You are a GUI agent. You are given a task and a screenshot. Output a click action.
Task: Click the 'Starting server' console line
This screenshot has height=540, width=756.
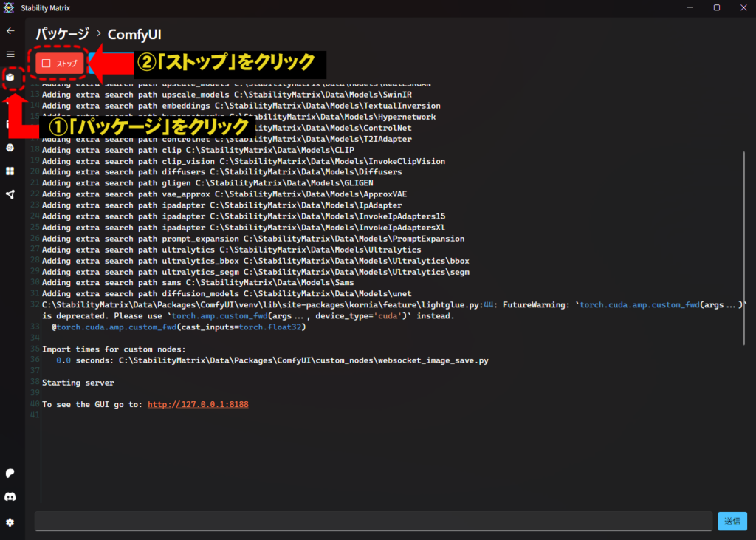pos(78,383)
